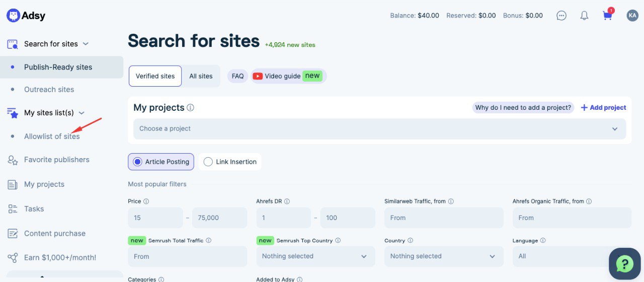The width and height of the screenshot is (644, 282).
Task: Click the Similarweb Traffic From input field
Action: click(x=443, y=218)
